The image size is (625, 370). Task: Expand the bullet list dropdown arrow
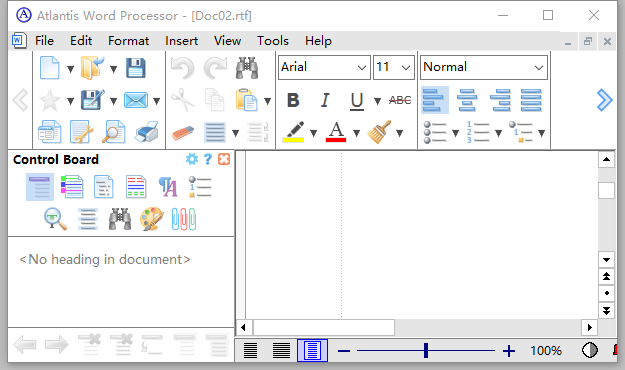(455, 133)
